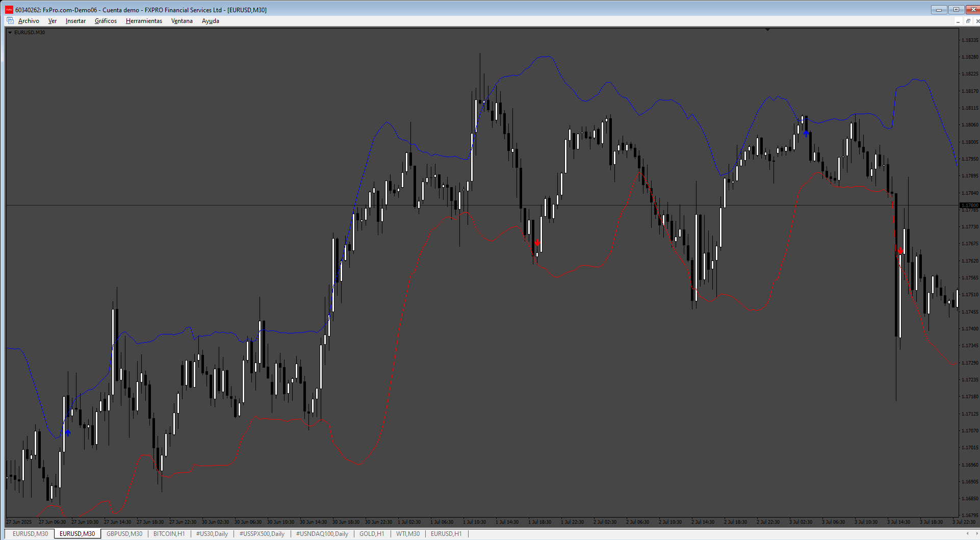Click the 1.18335 price on the scale

pyautogui.click(x=970, y=40)
